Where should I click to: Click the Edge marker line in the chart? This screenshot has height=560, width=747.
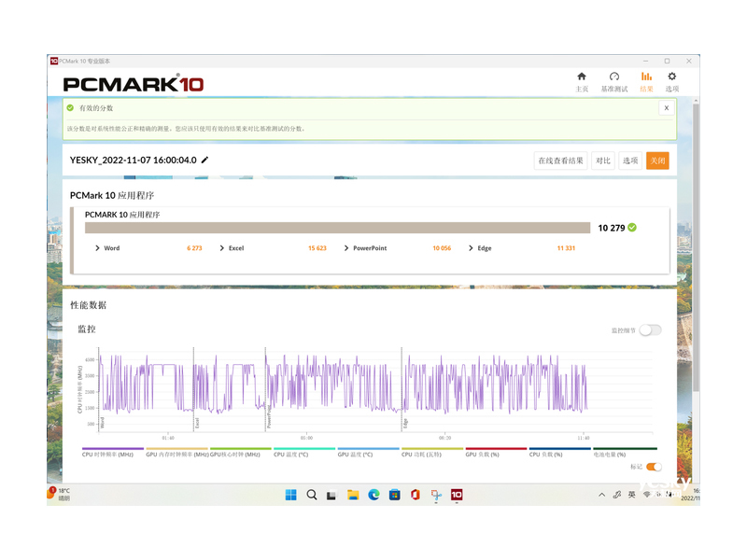point(402,388)
